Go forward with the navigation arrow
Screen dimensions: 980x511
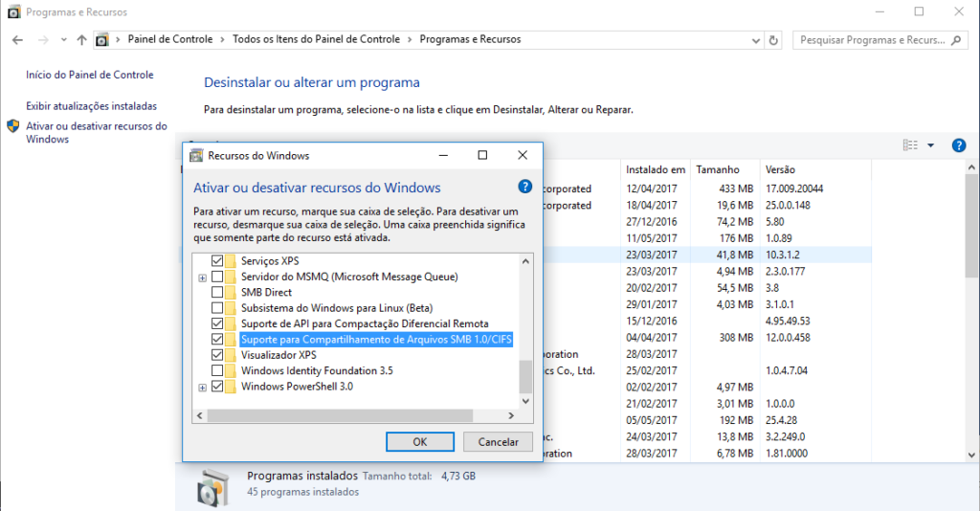43,40
